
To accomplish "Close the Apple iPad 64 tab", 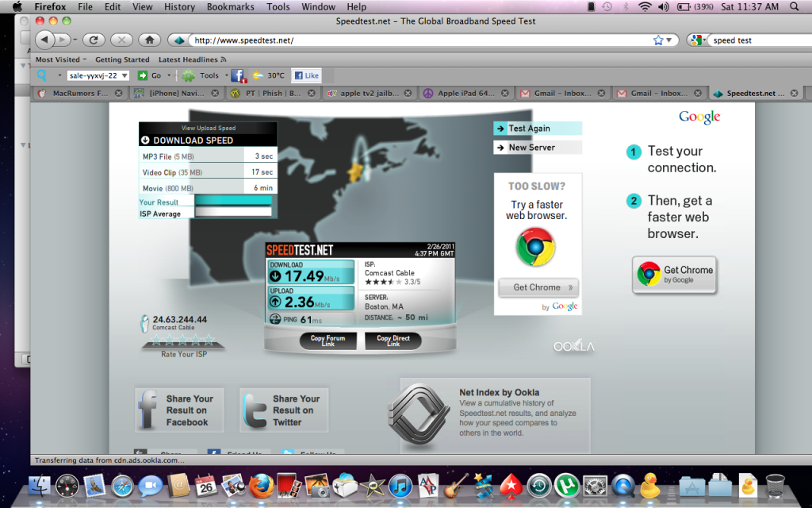I will (504, 94).
